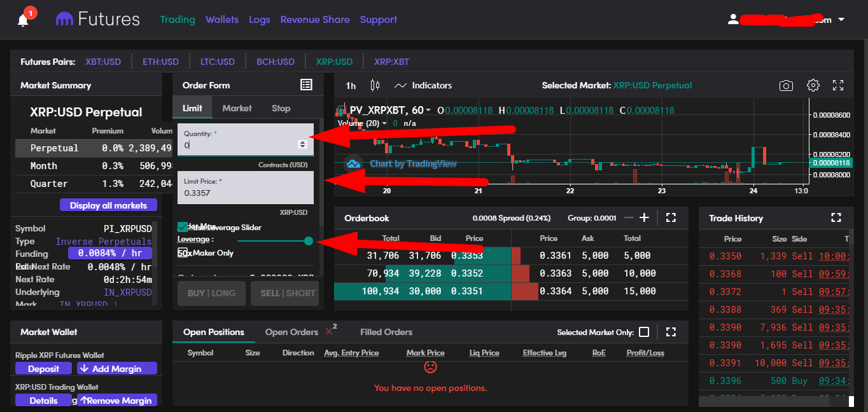Switch to the Market order tab

(237, 108)
